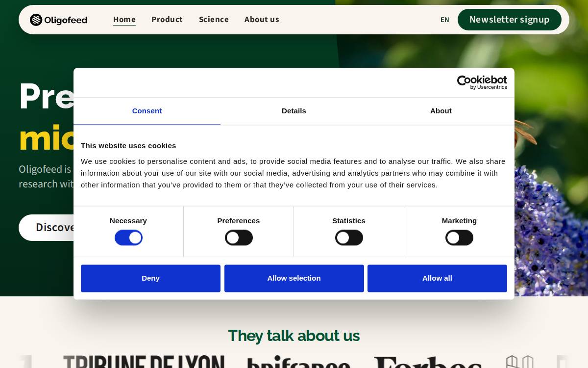The image size is (588, 368).
Task: Enable the Statistics cookies switch
Action: coord(349,237)
